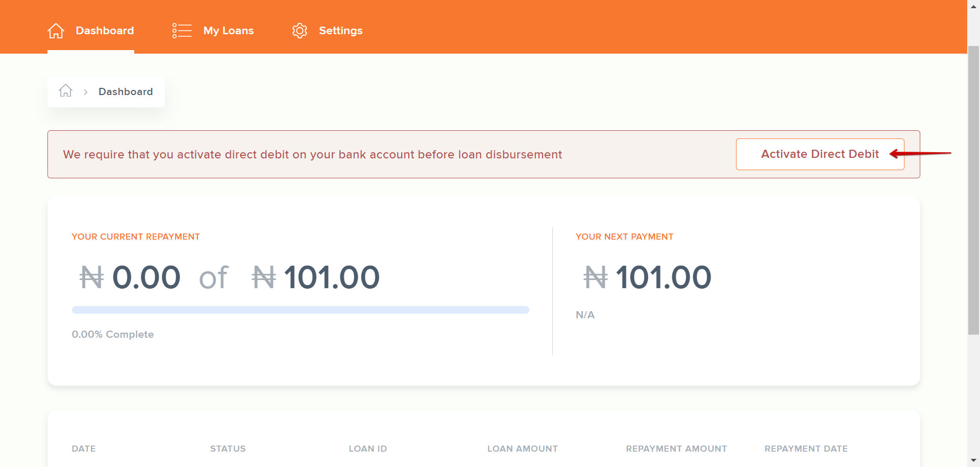The width and height of the screenshot is (980, 467).
Task: Click the LOAN AMOUNT column header
Action: coord(522,449)
